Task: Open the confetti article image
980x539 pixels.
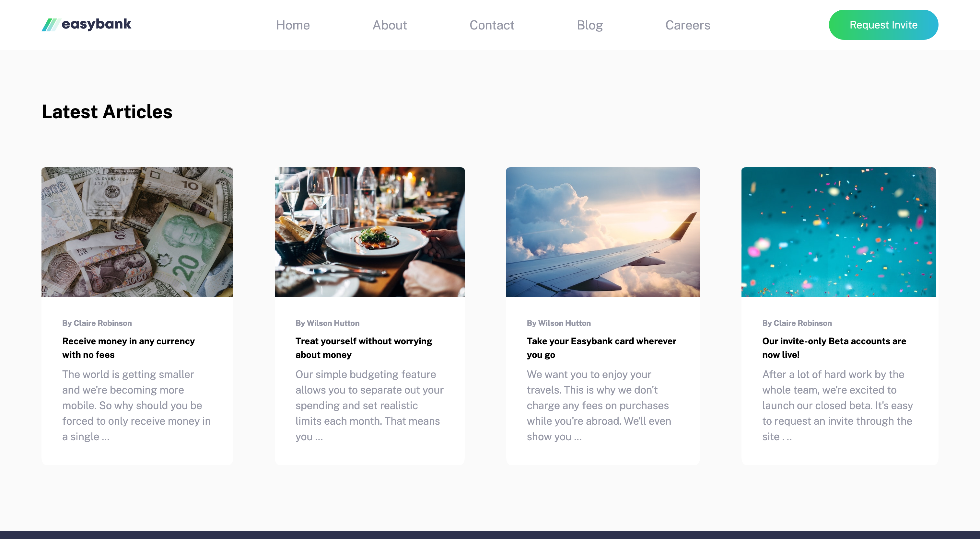Action: point(838,232)
